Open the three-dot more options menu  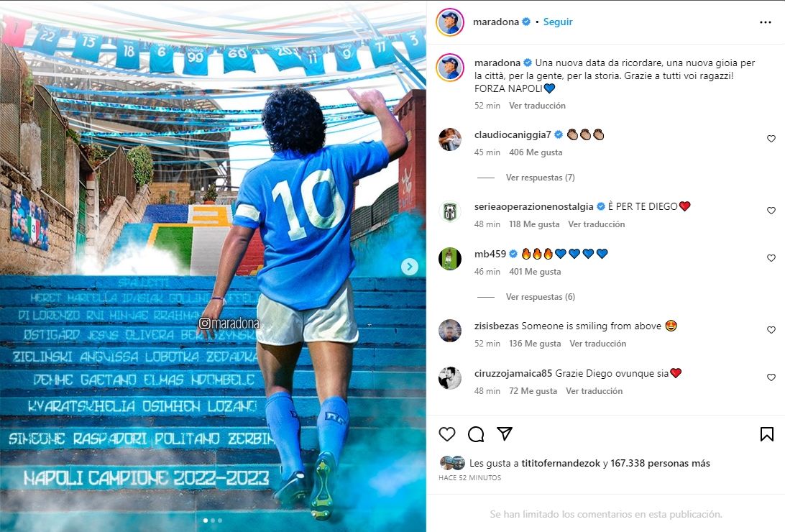766,22
